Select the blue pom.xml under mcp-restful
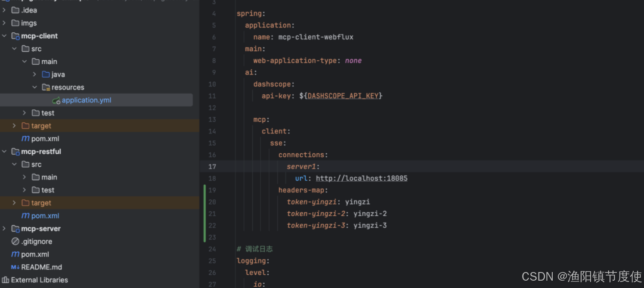644x288 pixels. coord(45,216)
